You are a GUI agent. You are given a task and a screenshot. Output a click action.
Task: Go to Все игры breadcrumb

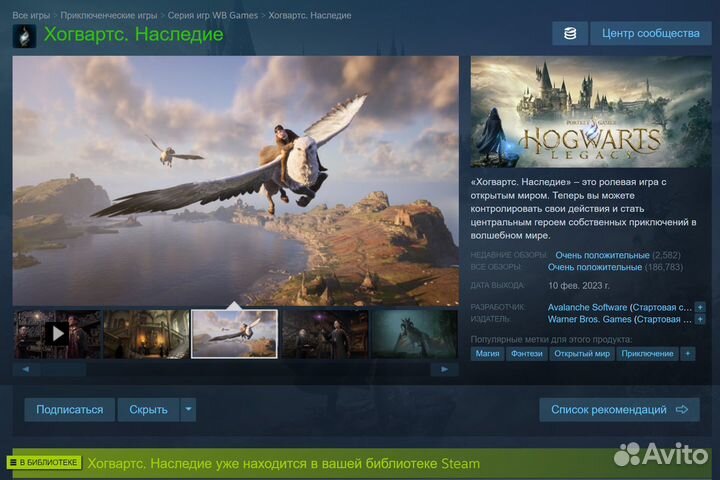[31, 15]
